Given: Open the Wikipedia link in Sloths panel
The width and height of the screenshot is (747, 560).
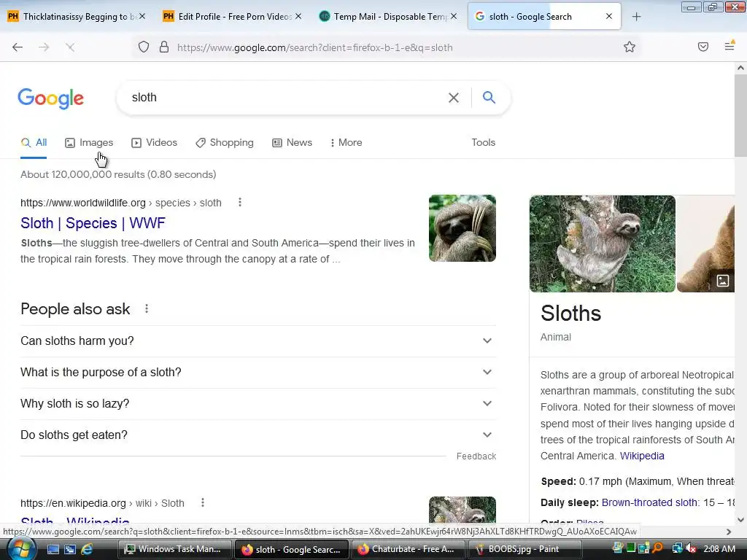Looking at the screenshot, I should pos(642,456).
